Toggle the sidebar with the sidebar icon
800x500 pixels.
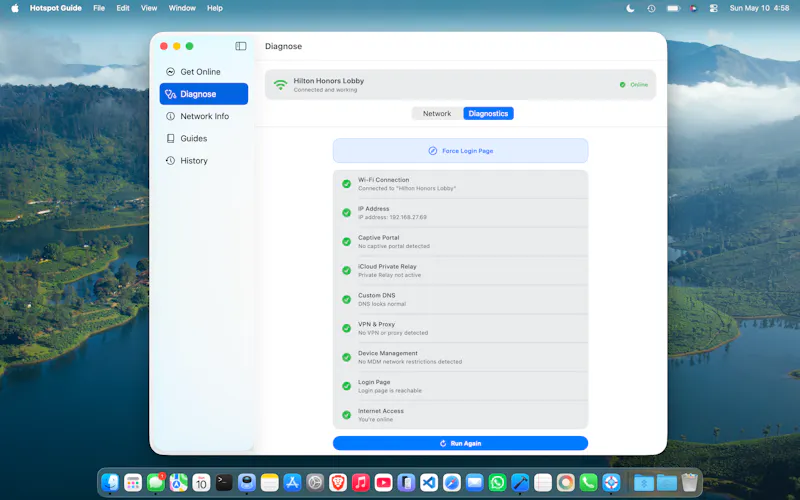click(241, 46)
